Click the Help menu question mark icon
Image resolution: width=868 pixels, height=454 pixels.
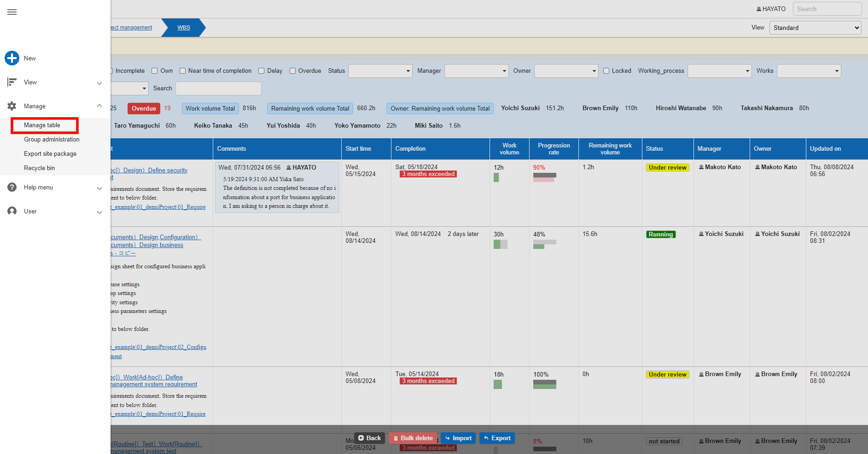[x=12, y=187]
